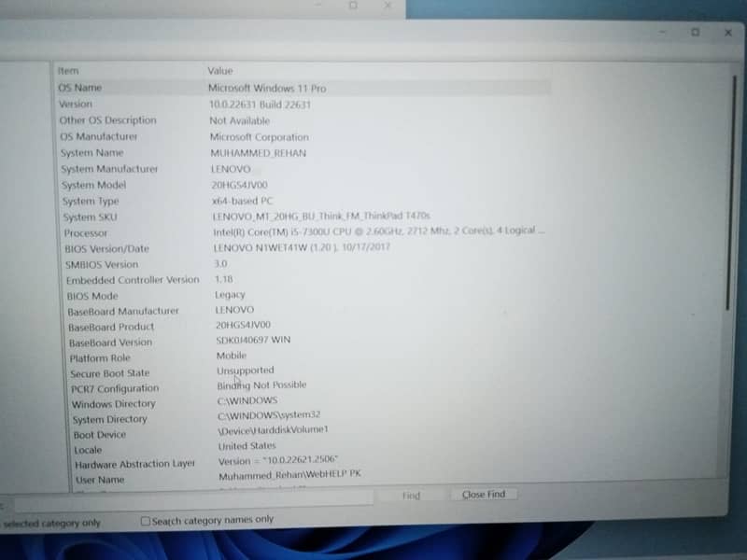Viewport: 747px width, 560px height.
Task: Click the Locale value United States
Action: pos(247,446)
